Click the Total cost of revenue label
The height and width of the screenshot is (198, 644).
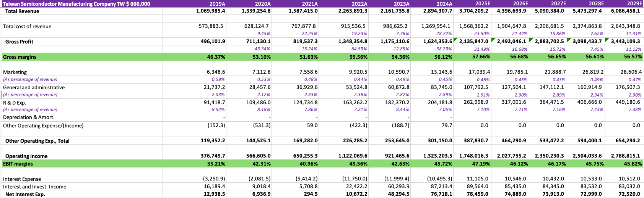point(27,26)
